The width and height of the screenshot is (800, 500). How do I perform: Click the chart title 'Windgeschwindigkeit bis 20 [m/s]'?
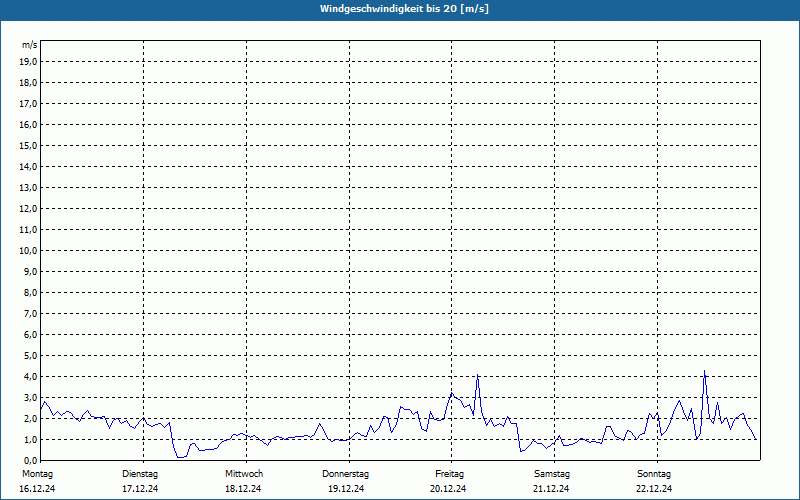pos(404,9)
